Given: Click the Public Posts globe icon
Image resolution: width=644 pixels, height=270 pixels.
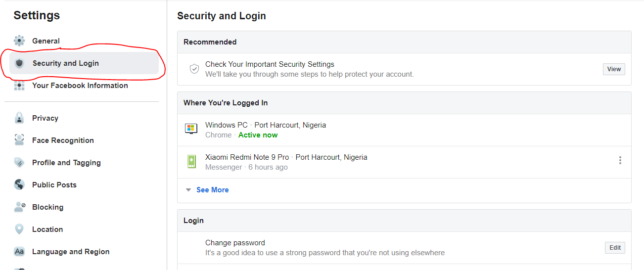Looking at the screenshot, I should (x=19, y=185).
